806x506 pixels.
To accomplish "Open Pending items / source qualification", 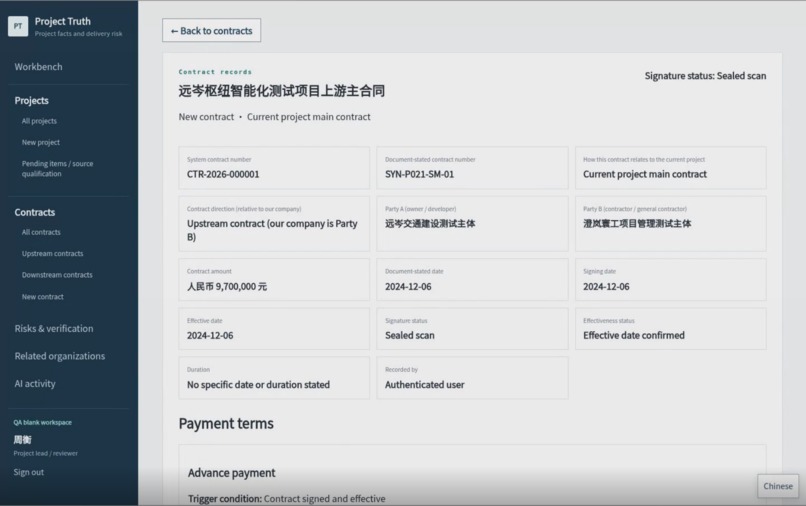I will [x=58, y=169].
